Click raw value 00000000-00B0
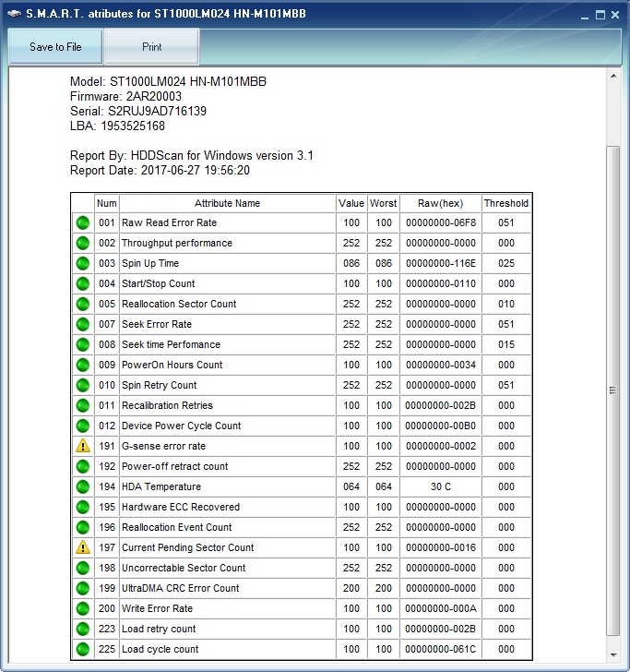 441,426
